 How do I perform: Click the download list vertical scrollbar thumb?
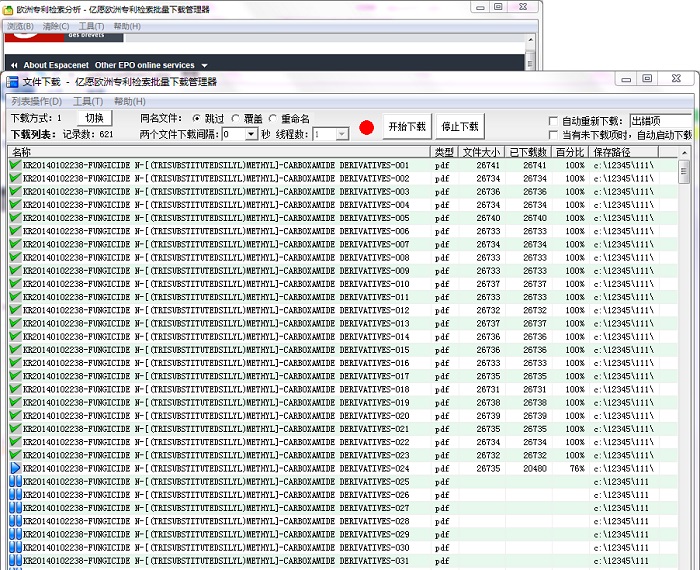coord(683,171)
